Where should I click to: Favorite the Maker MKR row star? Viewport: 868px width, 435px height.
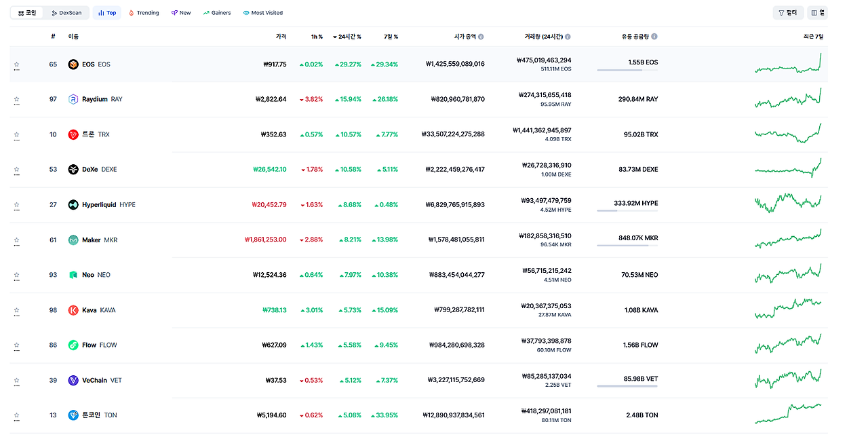pyautogui.click(x=17, y=241)
